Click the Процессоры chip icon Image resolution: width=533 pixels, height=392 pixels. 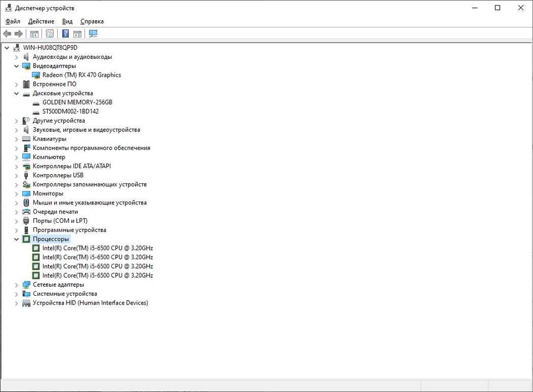click(x=26, y=239)
